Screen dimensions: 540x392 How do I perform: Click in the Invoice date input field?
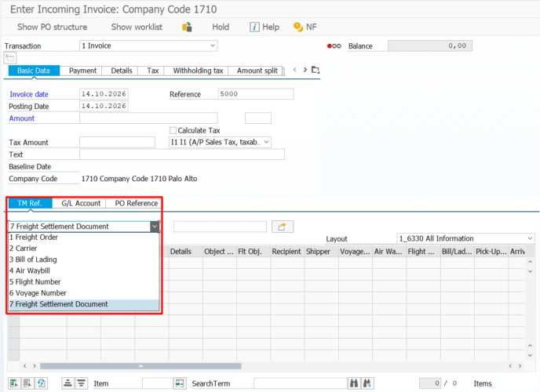coord(104,94)
